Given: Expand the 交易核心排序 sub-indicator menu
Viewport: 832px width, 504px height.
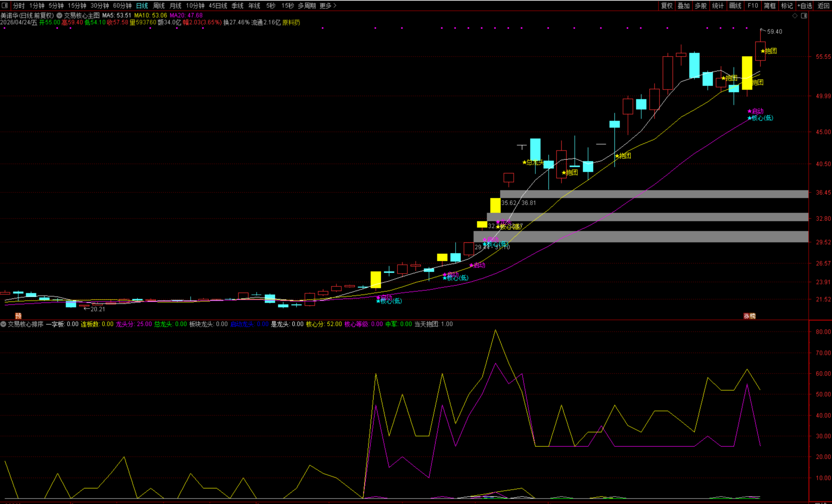Looking at the screenshot, I should (x=3, y=324).
